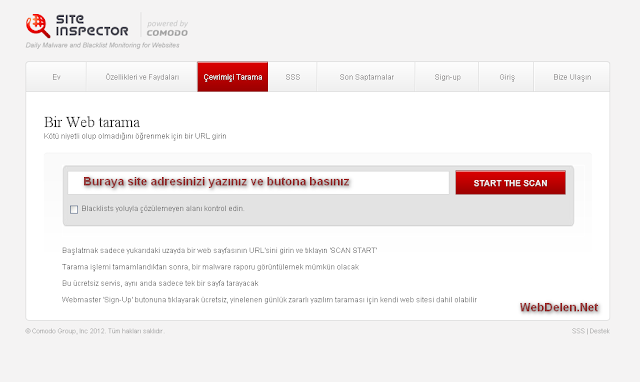640x382 pixels.
Task: Focus the URL address input field
Action: pyautogui.click(x=258, y=182)
